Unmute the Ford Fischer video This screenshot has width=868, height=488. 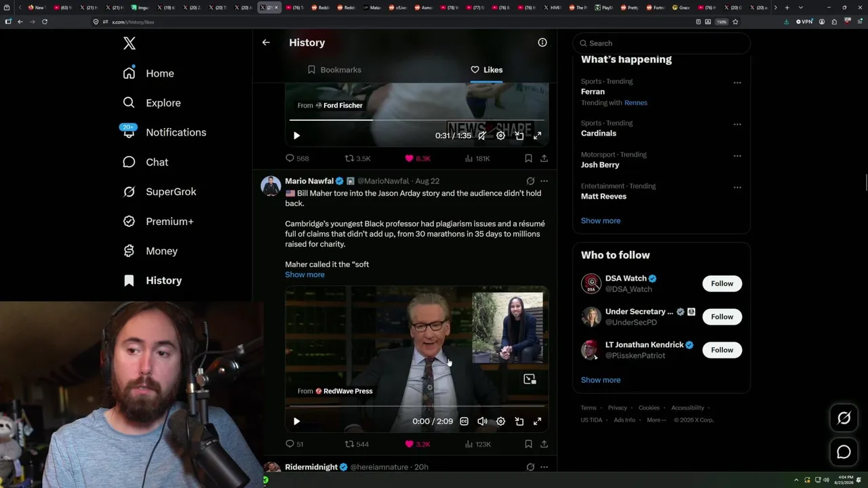point(482,136)
